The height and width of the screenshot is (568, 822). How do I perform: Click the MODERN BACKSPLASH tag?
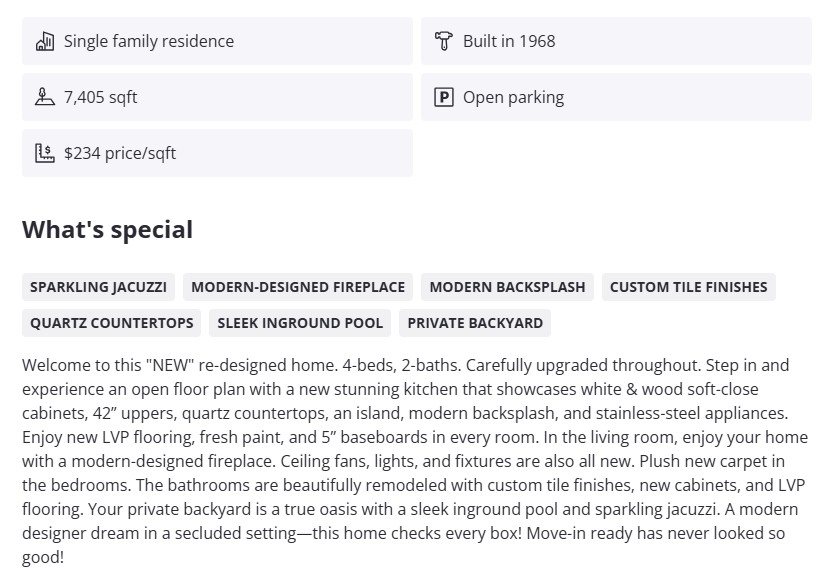point(507,287)
